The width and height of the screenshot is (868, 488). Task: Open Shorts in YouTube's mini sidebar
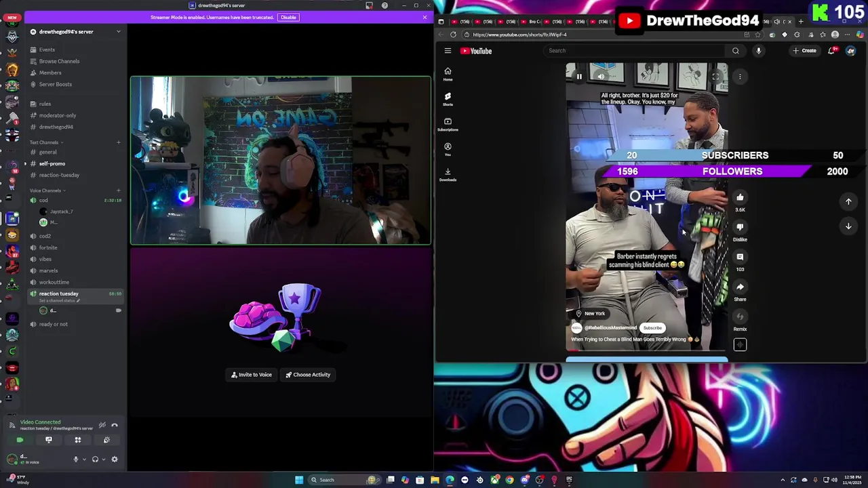click(x=448, y=99)
